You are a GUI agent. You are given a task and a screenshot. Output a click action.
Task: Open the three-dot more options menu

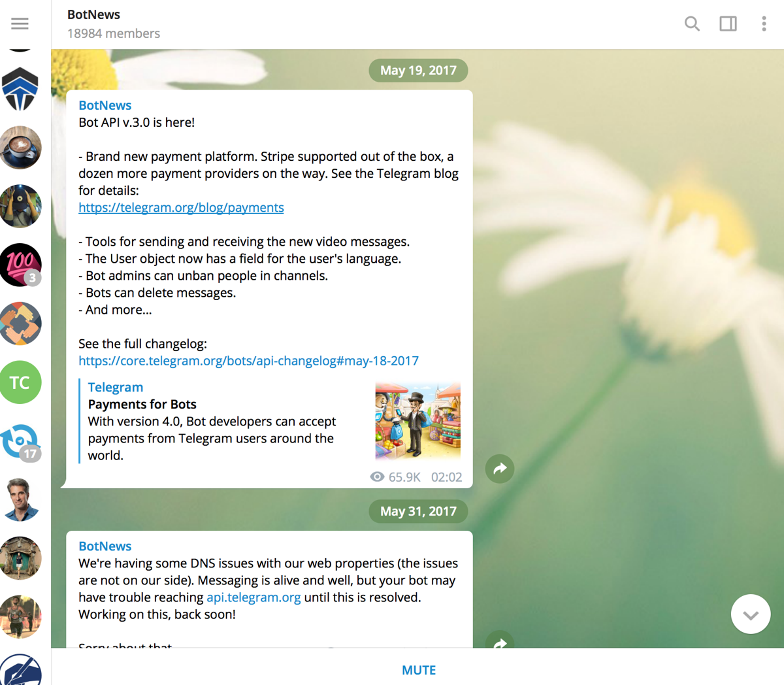pyautogui.click(x=763, y=24)
